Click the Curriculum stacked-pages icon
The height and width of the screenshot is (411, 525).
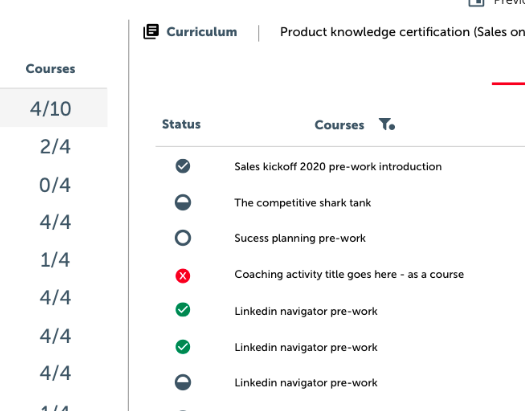pyautogui.click(x=151, y=31)
